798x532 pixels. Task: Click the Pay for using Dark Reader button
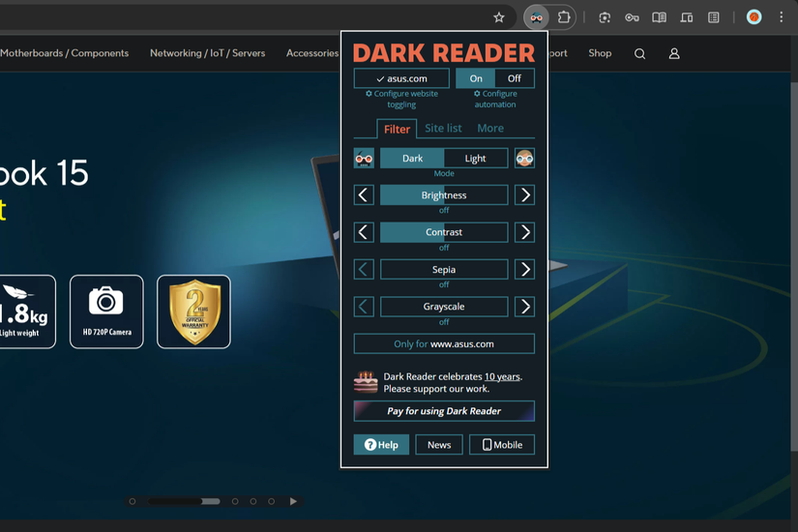444,411
